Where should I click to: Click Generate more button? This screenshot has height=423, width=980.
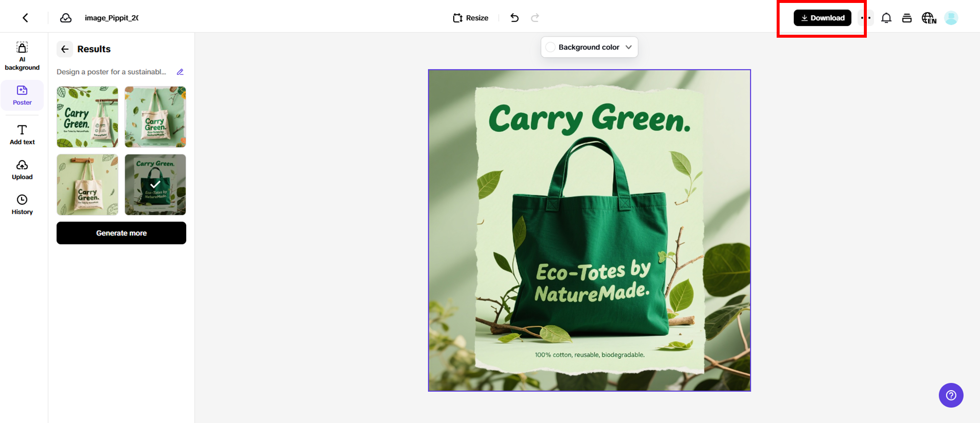121,233
